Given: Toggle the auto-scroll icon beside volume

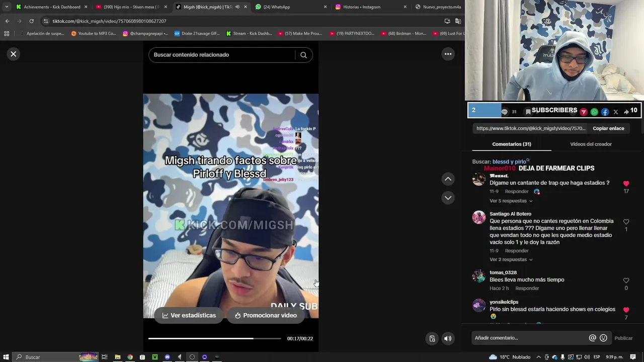Looking at the screenshot, I should pos(432,338).
